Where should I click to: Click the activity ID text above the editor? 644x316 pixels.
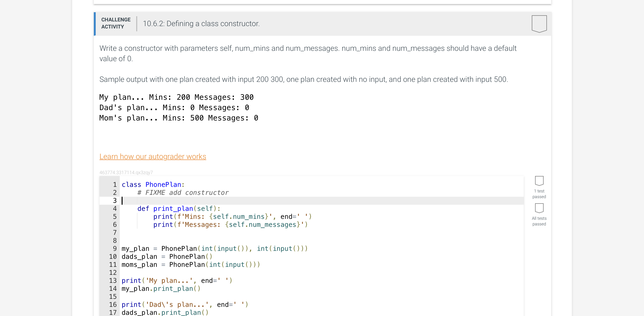click(126, 172)
